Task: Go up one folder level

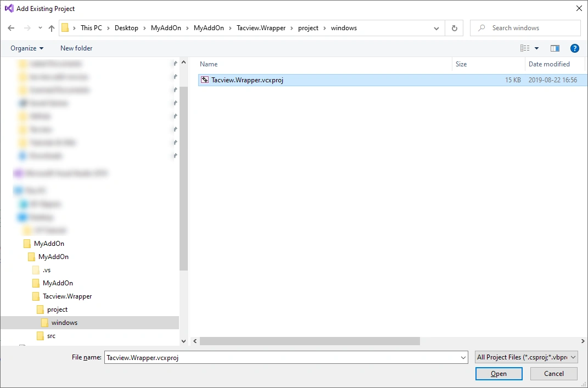Action: pos(52,28)
